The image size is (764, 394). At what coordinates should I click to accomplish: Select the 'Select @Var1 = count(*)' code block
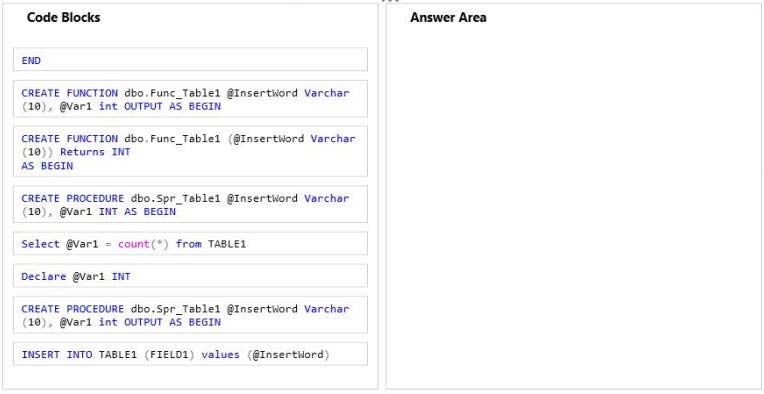190,244
